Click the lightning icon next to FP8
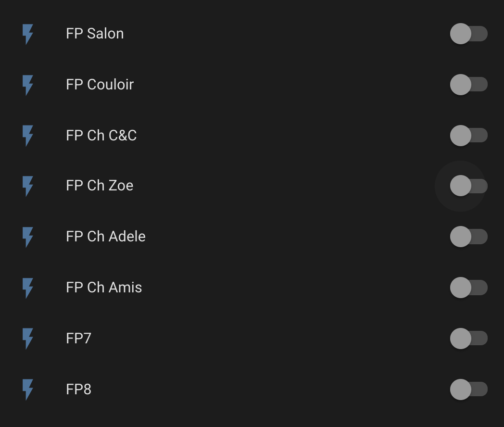 click(x=28, y=389)
